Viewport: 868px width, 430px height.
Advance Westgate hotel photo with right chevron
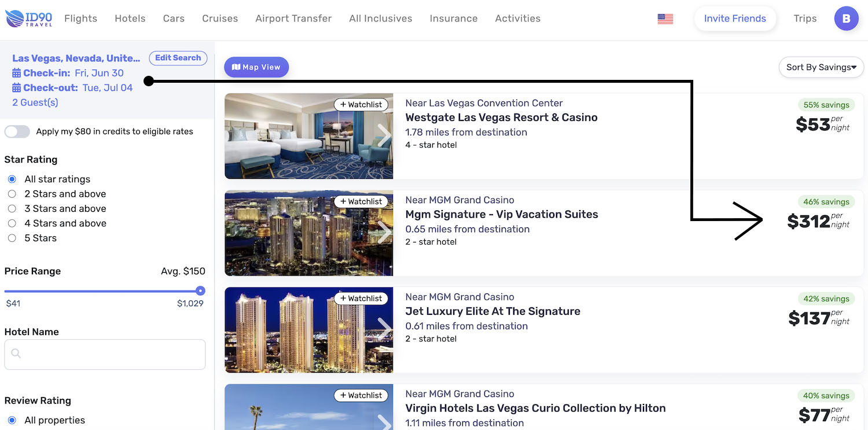(384, 136)
